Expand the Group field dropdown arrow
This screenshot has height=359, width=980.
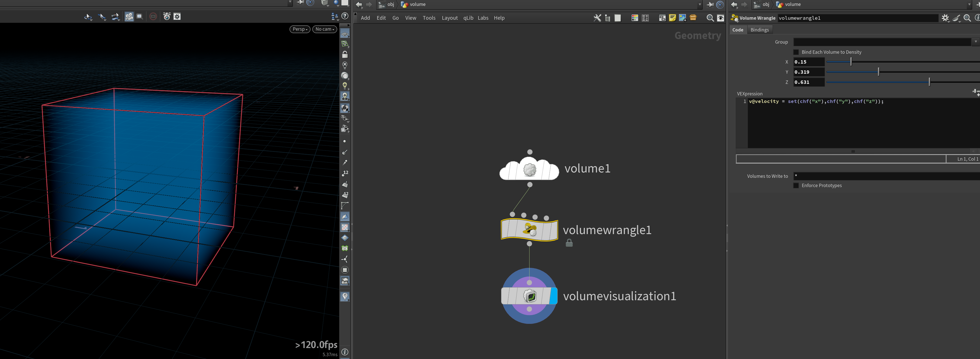click(x=976, y=42)
